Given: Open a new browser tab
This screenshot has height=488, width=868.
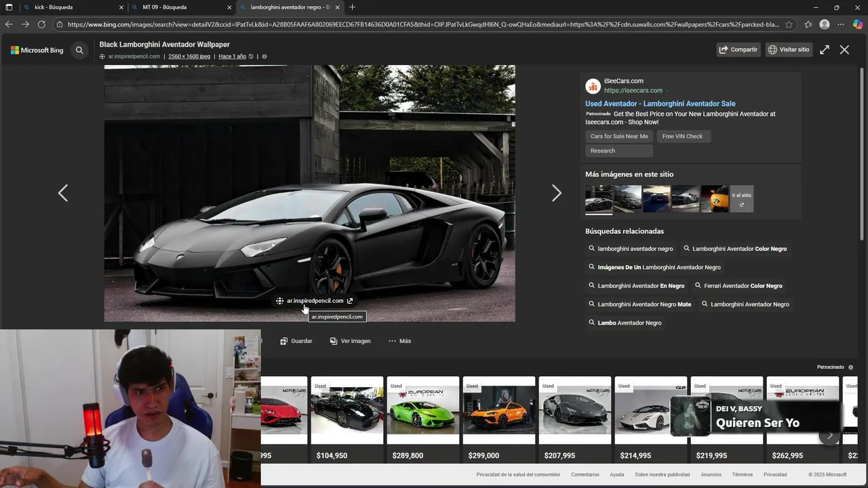Looking at the screenshot, I should click(x=352, y=7).
